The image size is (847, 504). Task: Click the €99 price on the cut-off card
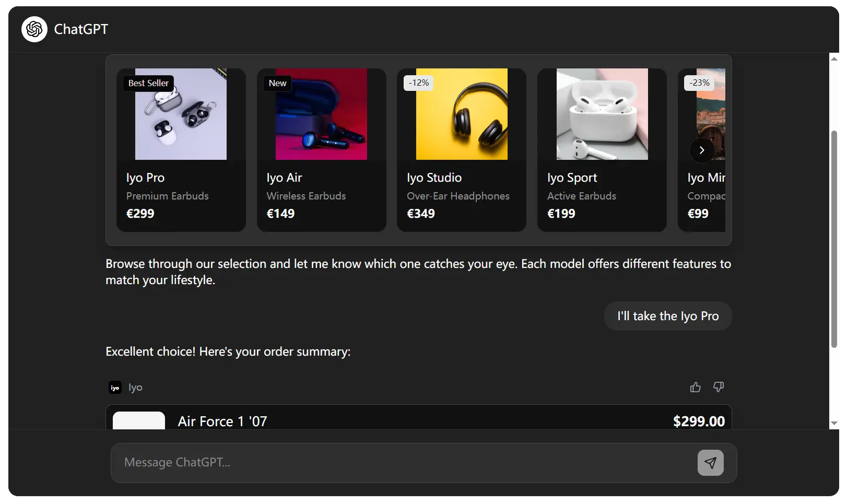698,214
